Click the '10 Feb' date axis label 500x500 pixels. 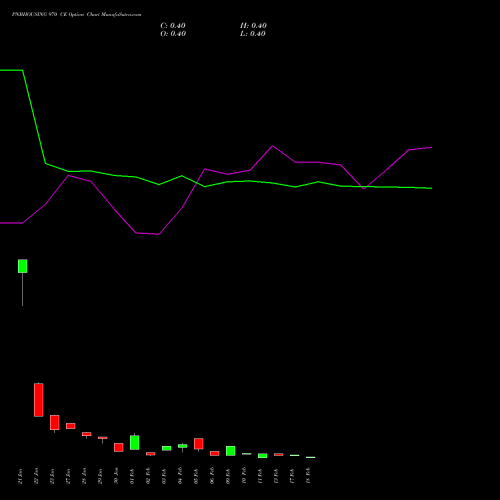coord(244,476)
